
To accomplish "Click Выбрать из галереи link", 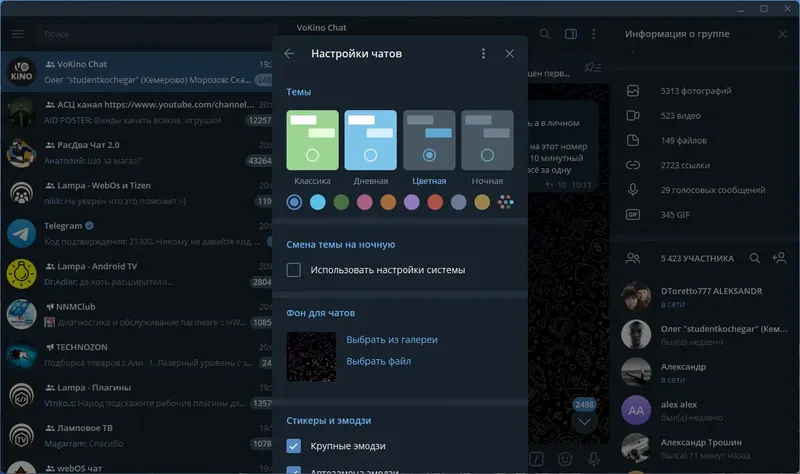I will 392,340.
